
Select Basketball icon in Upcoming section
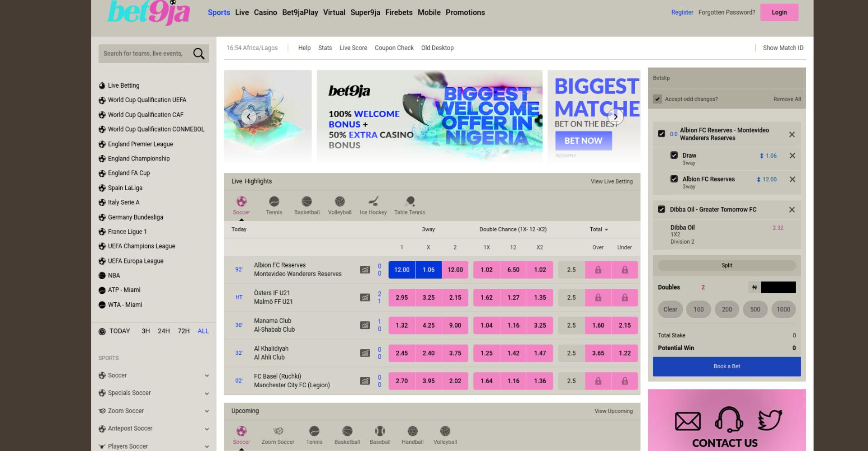click(347, 431)
